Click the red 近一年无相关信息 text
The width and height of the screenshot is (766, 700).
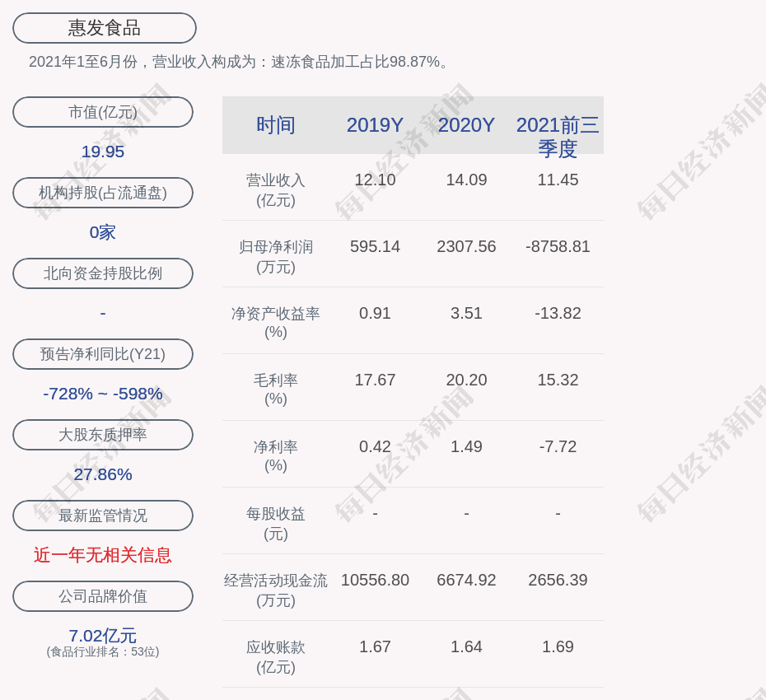(103, 555)
